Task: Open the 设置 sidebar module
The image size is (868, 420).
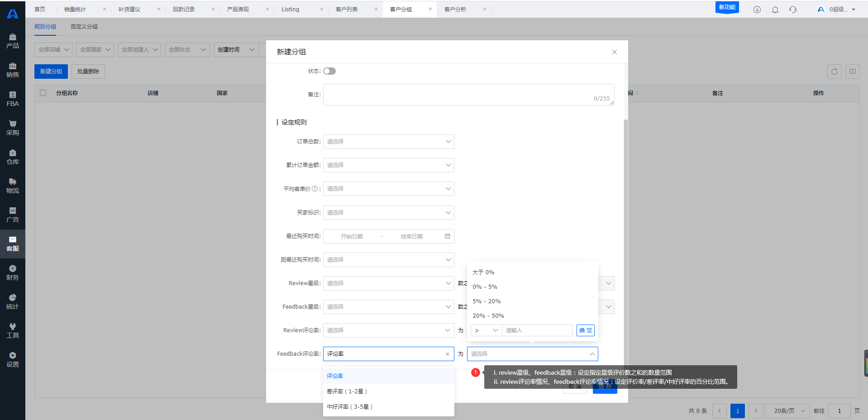Action: 13,360
